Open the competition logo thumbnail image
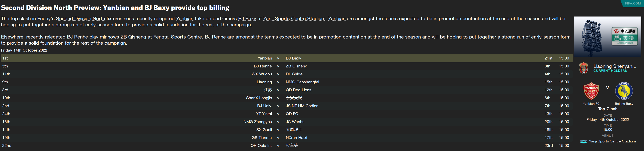644x151 pixels. pos(608,36)
